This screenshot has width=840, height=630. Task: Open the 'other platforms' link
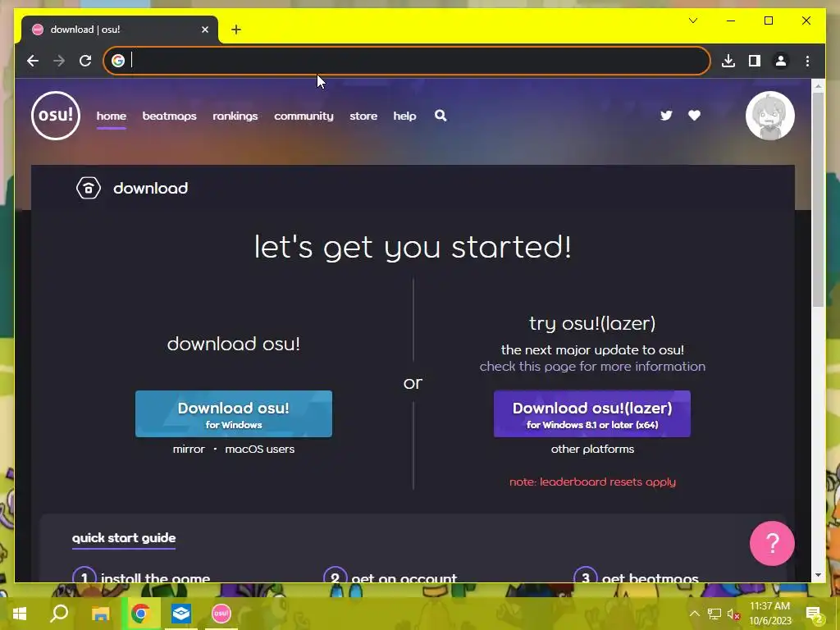point(592,449)
